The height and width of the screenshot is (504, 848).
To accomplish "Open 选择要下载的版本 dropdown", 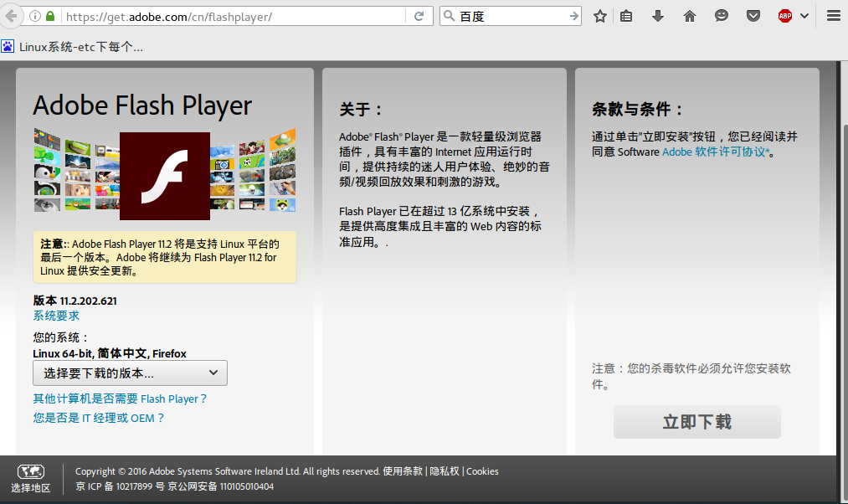I will (x=131, y=373).
